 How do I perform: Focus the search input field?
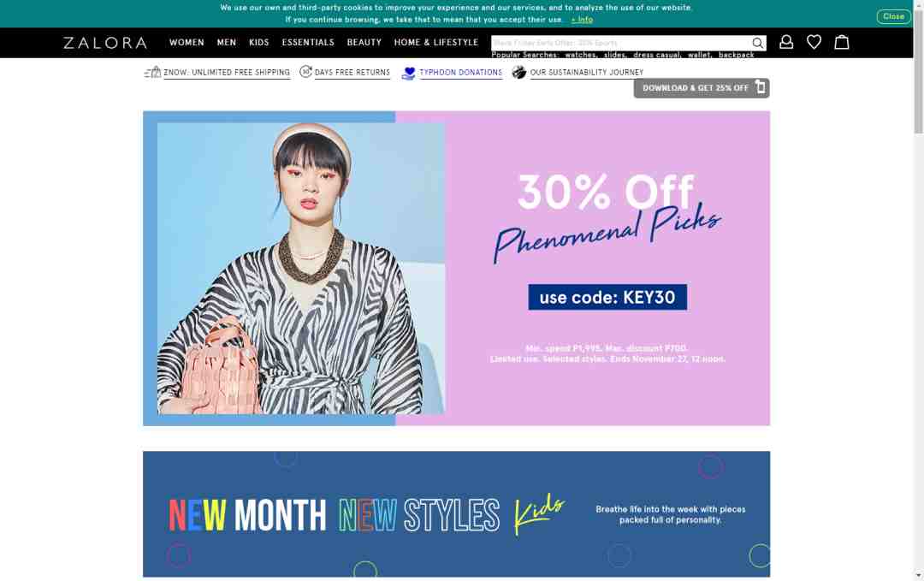(x=621, y=43)
